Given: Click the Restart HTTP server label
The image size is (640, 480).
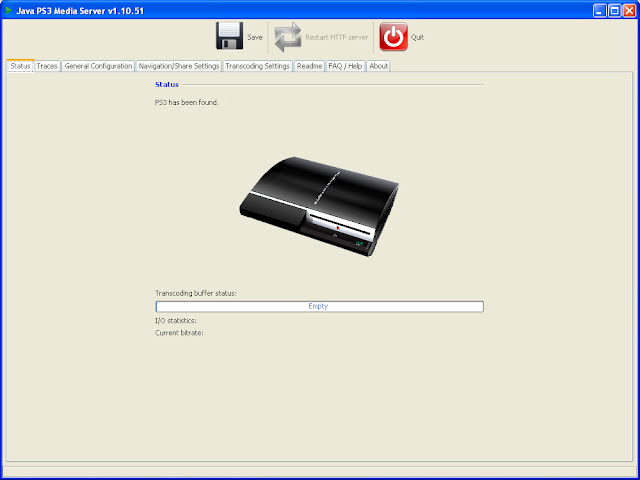Looking at the screenshot, I should [x=337, y=37].
